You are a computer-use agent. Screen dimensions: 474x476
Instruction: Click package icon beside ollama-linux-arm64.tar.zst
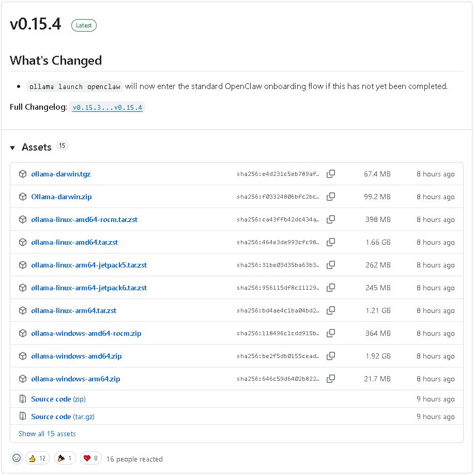pos(23,310)
